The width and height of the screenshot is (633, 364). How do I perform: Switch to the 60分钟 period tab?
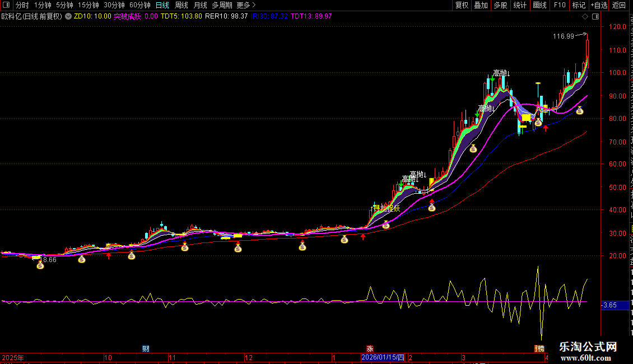point(140,5)
